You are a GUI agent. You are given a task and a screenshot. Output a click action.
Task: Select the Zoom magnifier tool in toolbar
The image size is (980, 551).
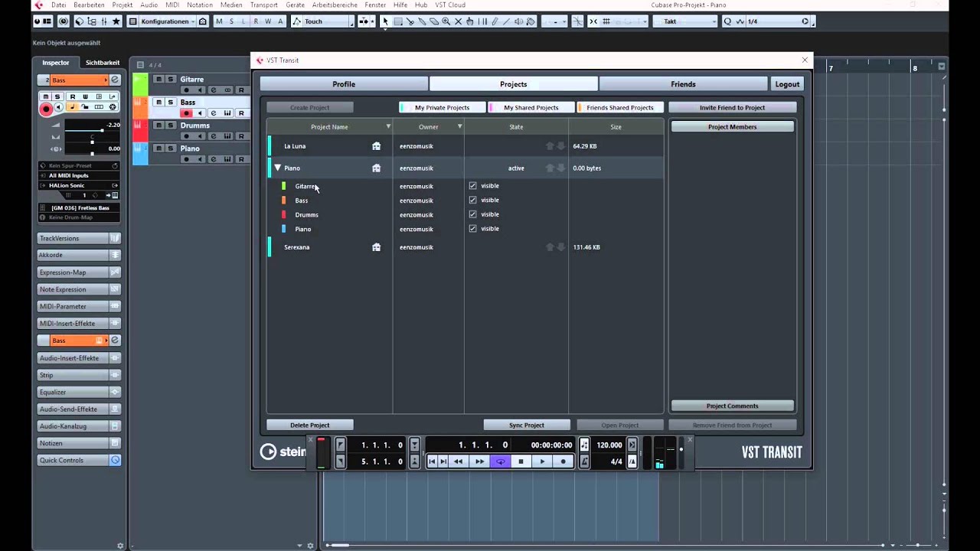click(x=446, y=21)
